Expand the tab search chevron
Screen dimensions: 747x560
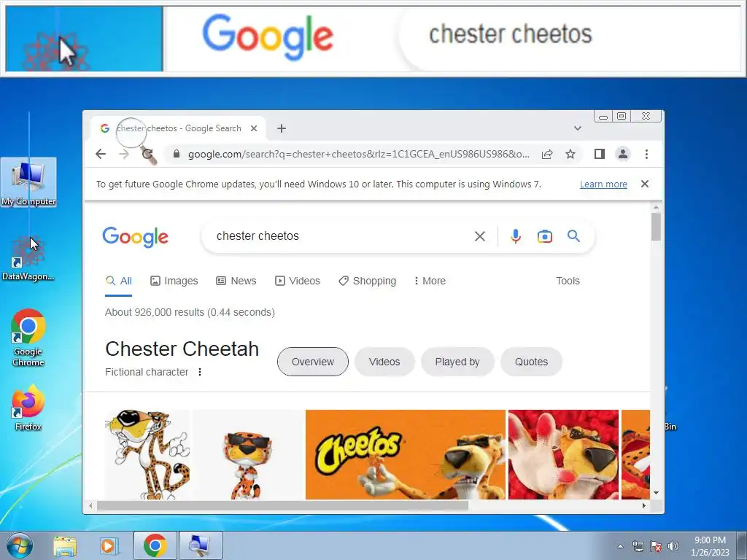578,128
